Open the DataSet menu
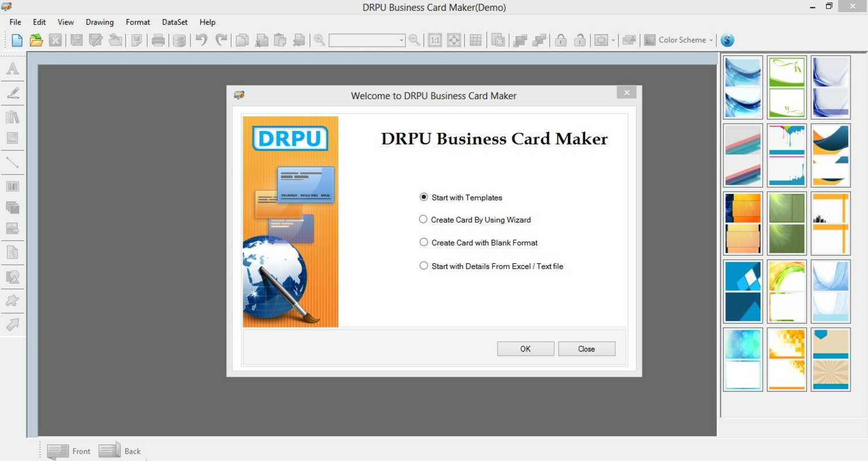868x461 pixels. pos(175,22)
